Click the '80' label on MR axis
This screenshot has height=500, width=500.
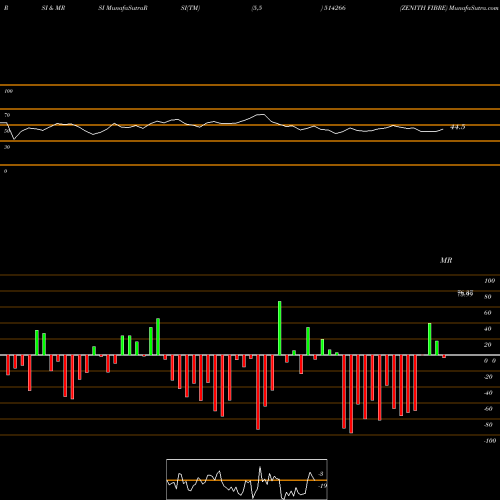point(488,297)
